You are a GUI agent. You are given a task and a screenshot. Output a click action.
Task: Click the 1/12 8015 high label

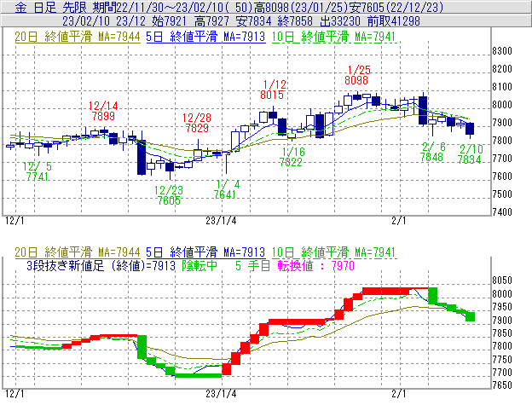[x=274, y=90]
